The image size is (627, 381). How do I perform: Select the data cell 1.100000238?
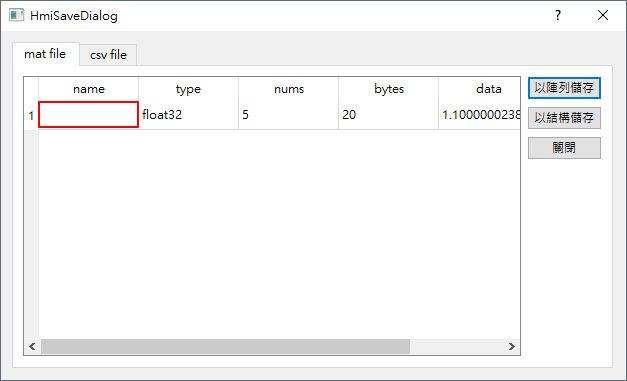(479, 115)
